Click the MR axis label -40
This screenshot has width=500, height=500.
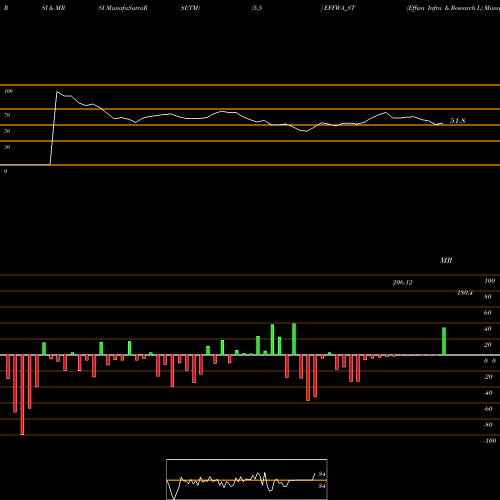pyautogui.click(x=488, y=393)
